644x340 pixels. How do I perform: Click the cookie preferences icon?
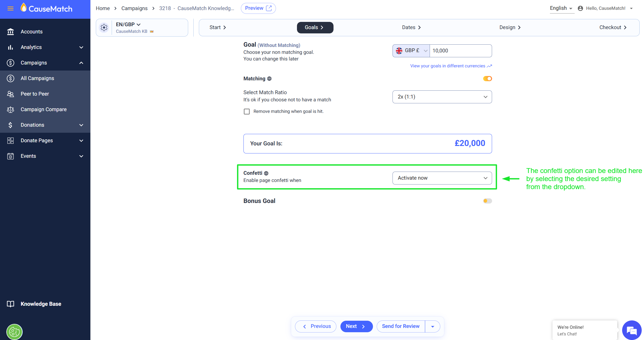(x=14, y=332)
